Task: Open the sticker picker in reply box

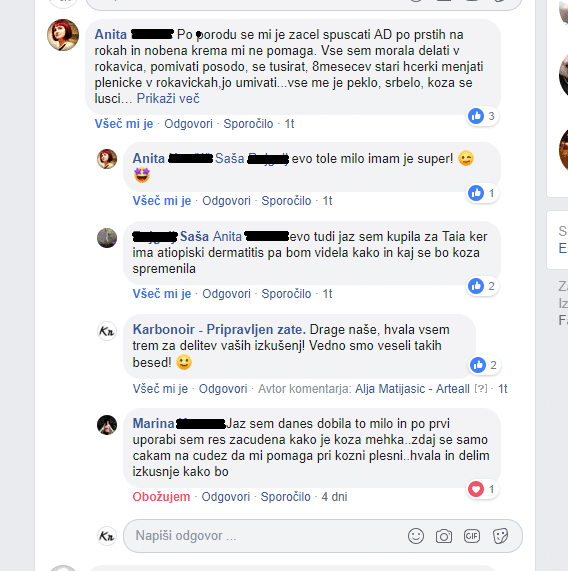Action: [x=500, y=536]
